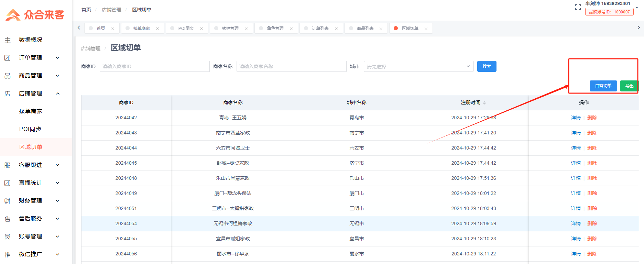Screen dimensions: 644x264
Task: Click the 商品管理 sidebar icon
Action: tap(7, 76)
